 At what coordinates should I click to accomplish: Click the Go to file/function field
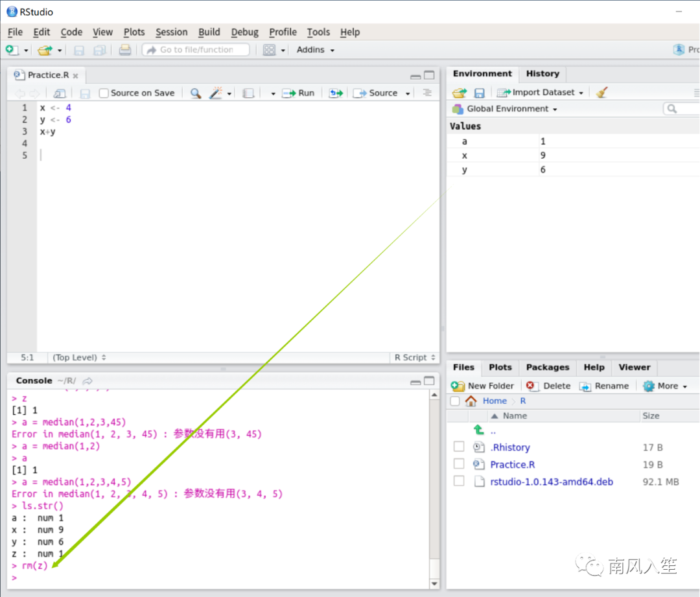point(196,50)
